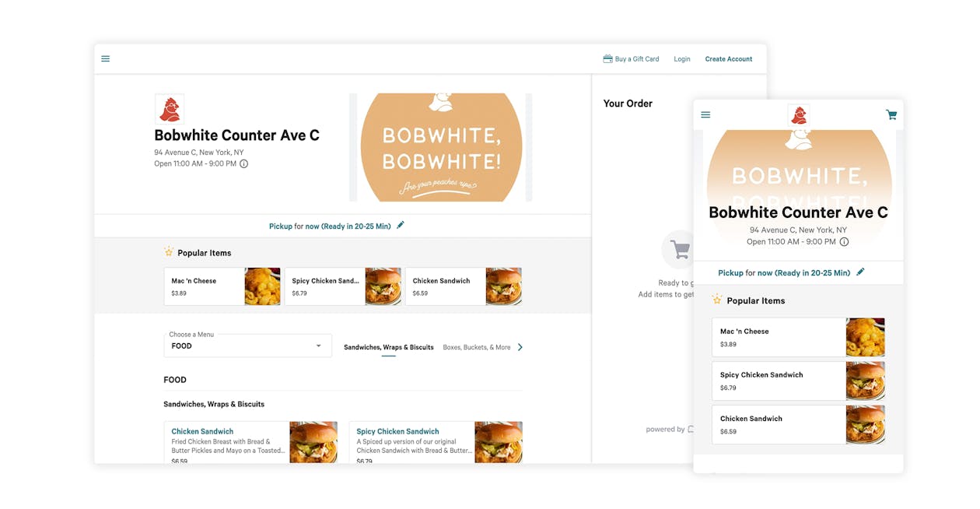Screen dimensions: 980x509
Task: Select Boxes, Buckets, & More tab
Action: (x=477, y=347)
